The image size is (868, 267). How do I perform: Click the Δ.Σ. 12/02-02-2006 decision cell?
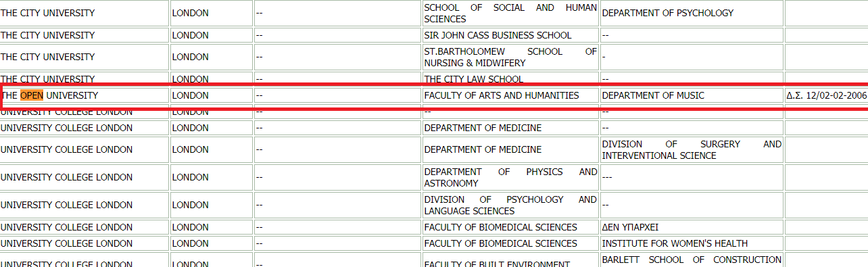point(826,95)
